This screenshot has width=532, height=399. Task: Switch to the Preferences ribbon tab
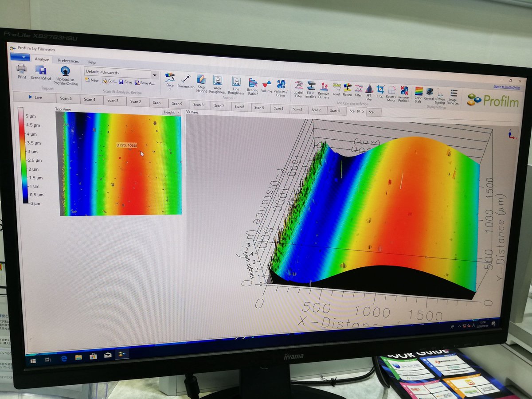(x=68, y=61)
